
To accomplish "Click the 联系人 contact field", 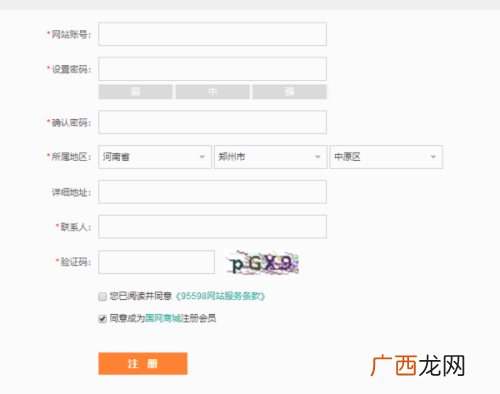I will [212, 227].
